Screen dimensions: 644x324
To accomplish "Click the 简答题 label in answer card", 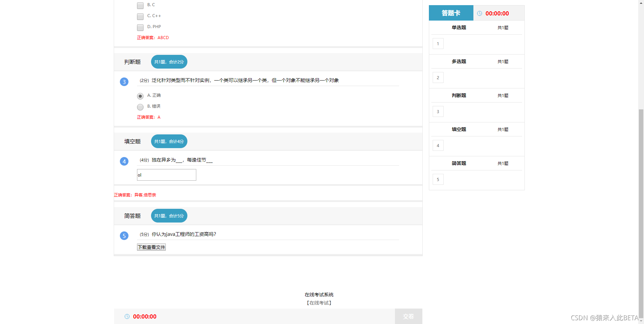I will point(459,163).
